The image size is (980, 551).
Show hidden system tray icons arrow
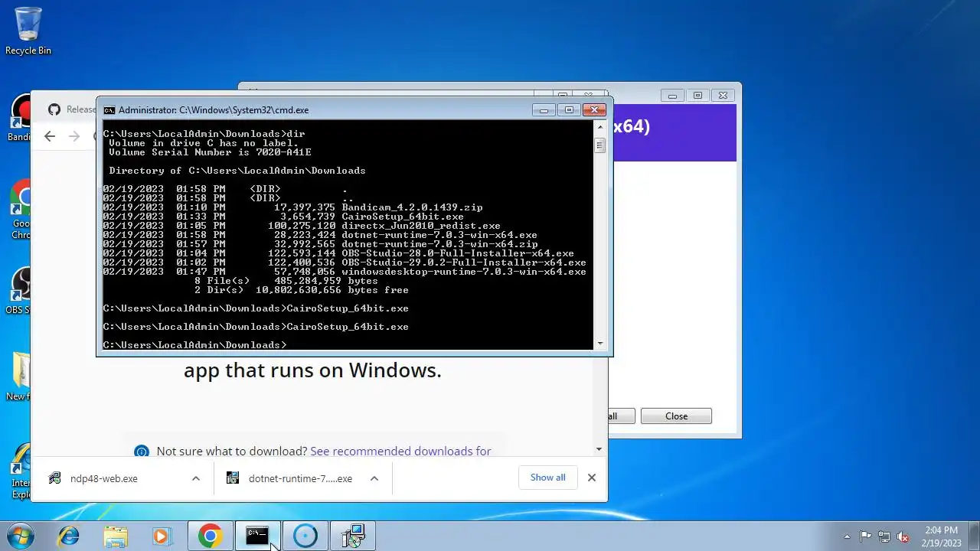[847, 536]
